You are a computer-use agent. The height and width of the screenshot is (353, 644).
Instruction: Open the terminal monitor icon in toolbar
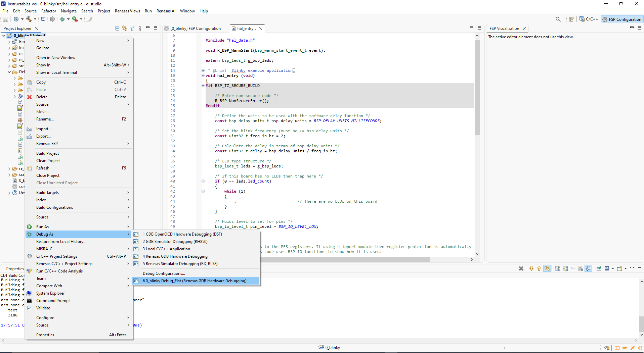tap(43, 19)
